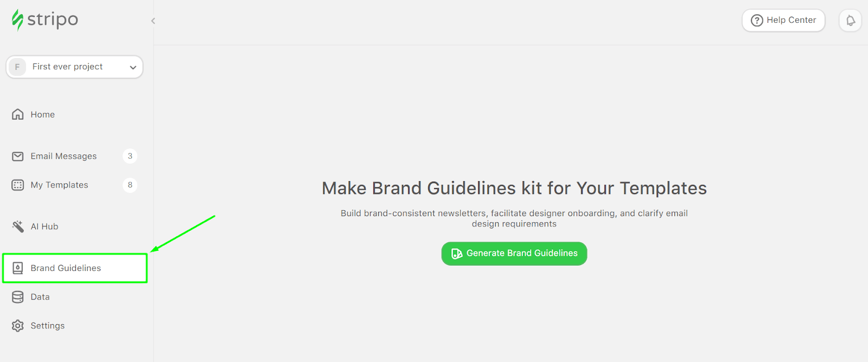Click the Help Center question mark icon
868x362 pixels.
tap(756, 20)
